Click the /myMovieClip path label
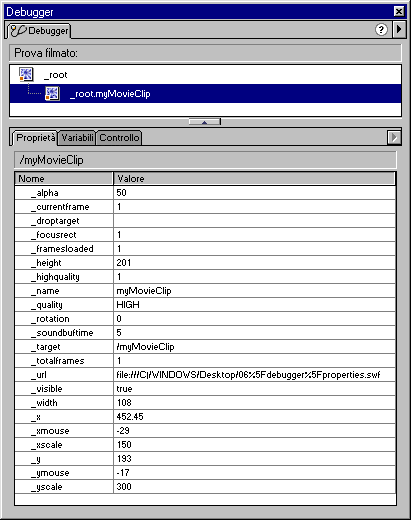The image size is (411, 520). 51,160
